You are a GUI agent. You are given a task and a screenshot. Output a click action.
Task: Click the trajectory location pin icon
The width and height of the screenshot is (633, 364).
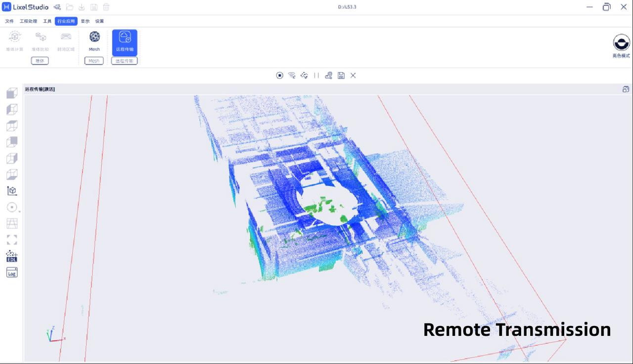coord(329,76)
